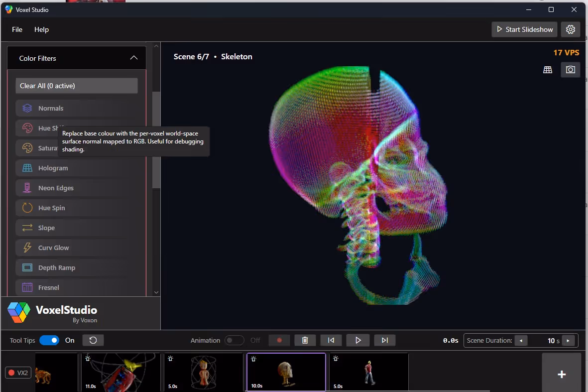
Task: Add a new scene with the plus button
Action: point(562,374)
